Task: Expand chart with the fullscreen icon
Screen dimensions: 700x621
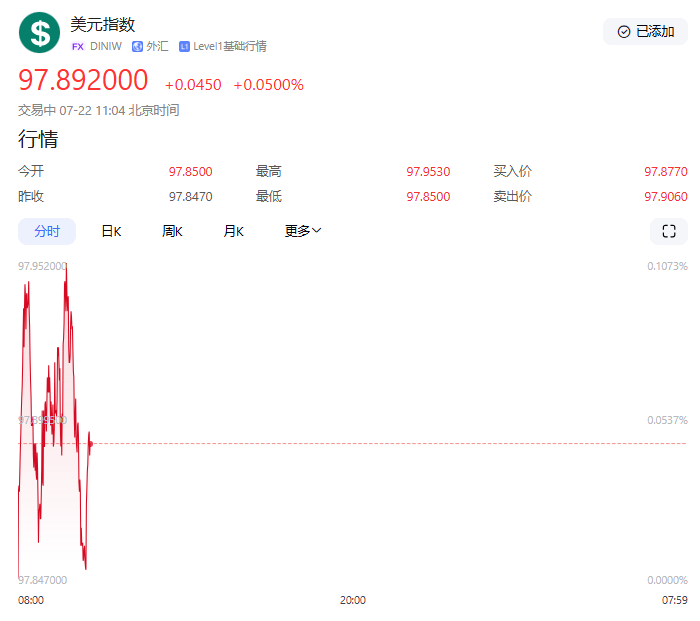Action: point(669,231)
